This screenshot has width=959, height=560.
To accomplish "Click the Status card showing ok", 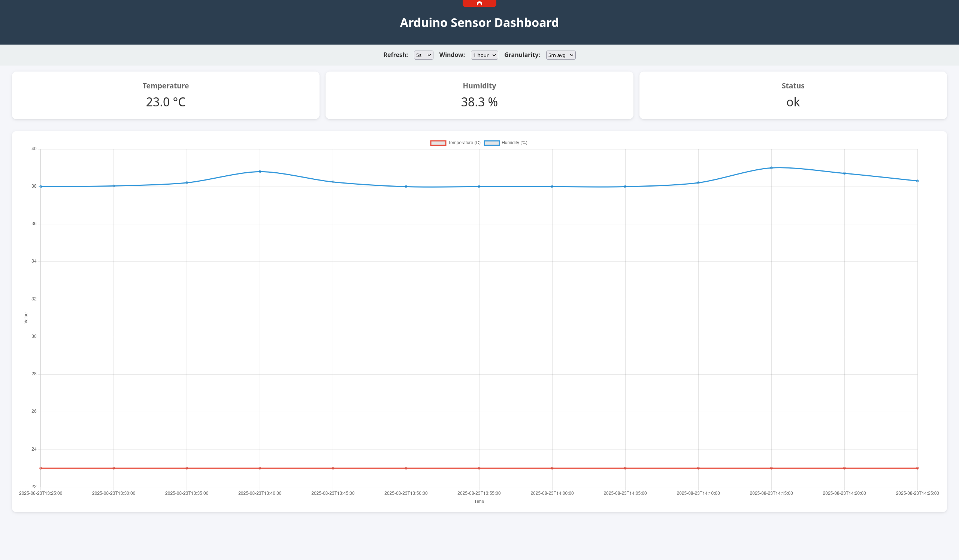I will click(x=793, y=95).
